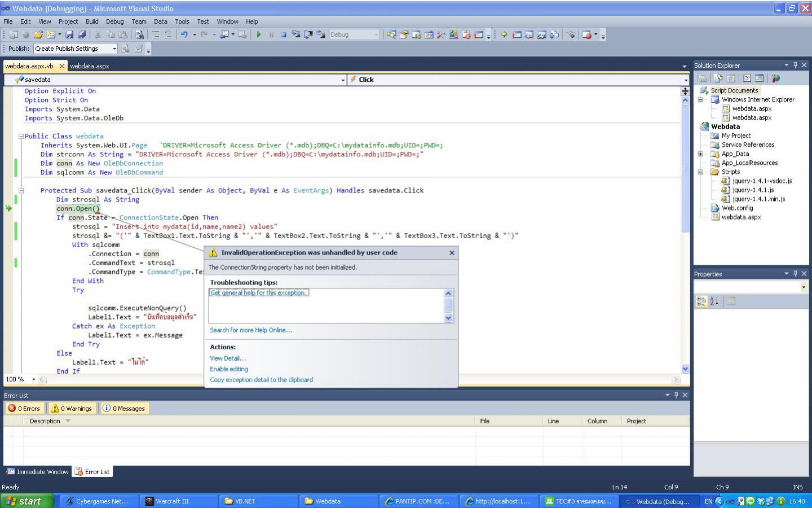Open the Build menu
Image resolution: width=812 pixels, height=508 pixels.
click(92, 21)
